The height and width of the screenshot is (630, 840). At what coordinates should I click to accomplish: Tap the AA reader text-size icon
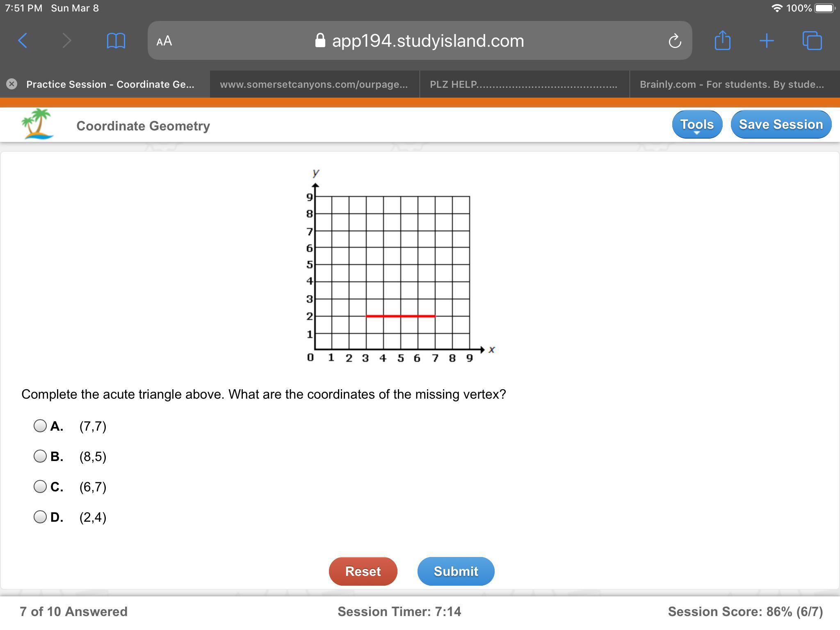(x=164, y=41)
